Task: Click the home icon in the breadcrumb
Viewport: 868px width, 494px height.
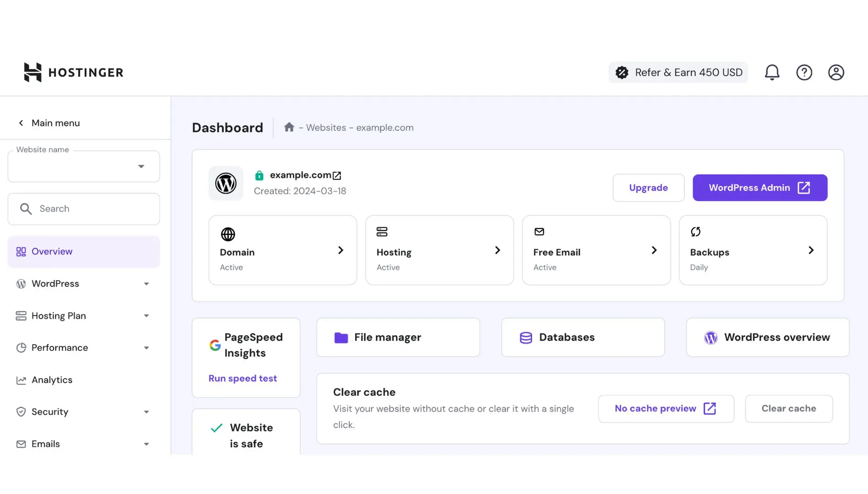Action: (289, 127)
